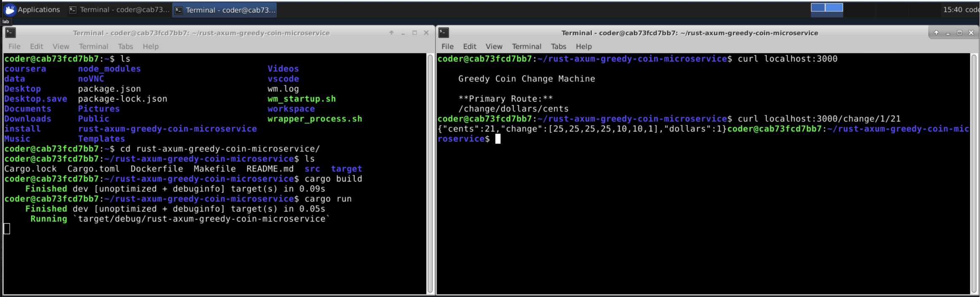Viewport: 980px width, 297px height.
Task: Switch to second Terminal taskbar button
Action: pos(225,10)
